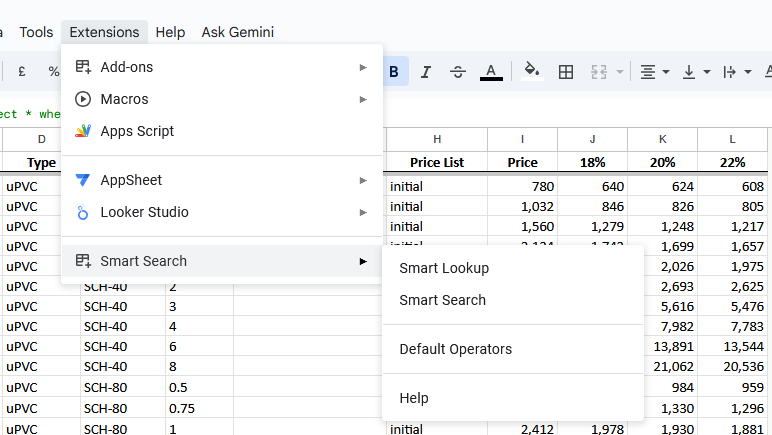The width and height of the screenshot is (772, 435).
Task: Format as currency with the pound icon
Action: (x=22, y=72)
